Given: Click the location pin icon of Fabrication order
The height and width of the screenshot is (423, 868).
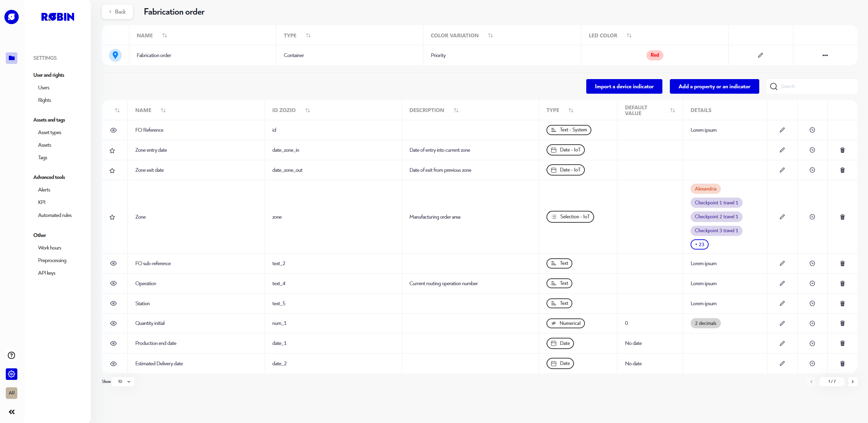Looking at the screenshot, I should click(116, 55).
